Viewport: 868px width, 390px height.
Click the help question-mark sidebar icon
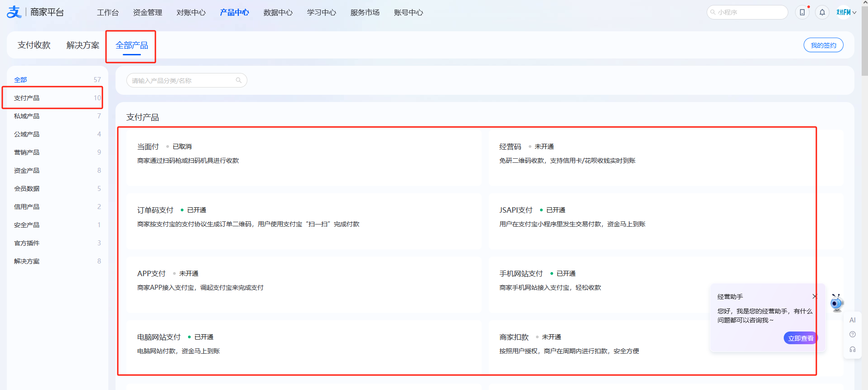click(x=853, y=334)
